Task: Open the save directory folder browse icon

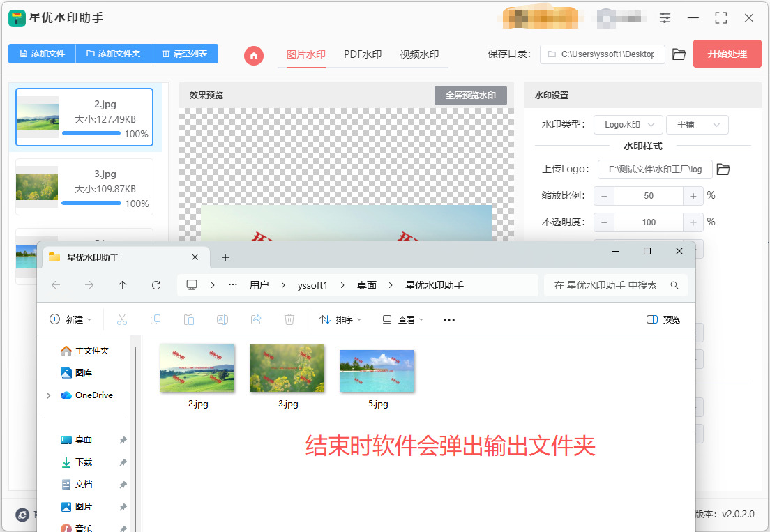Action: [679, 54]
